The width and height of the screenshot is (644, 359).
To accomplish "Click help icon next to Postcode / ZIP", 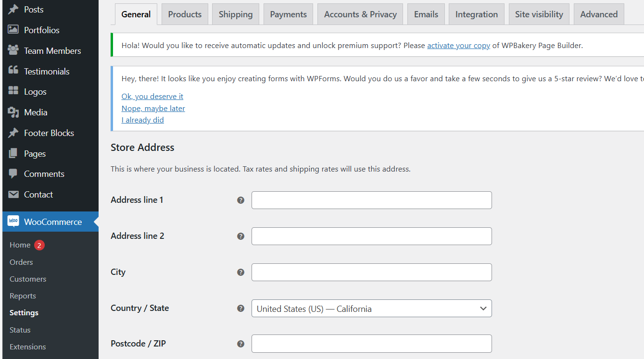I will [x=241, y=344].
